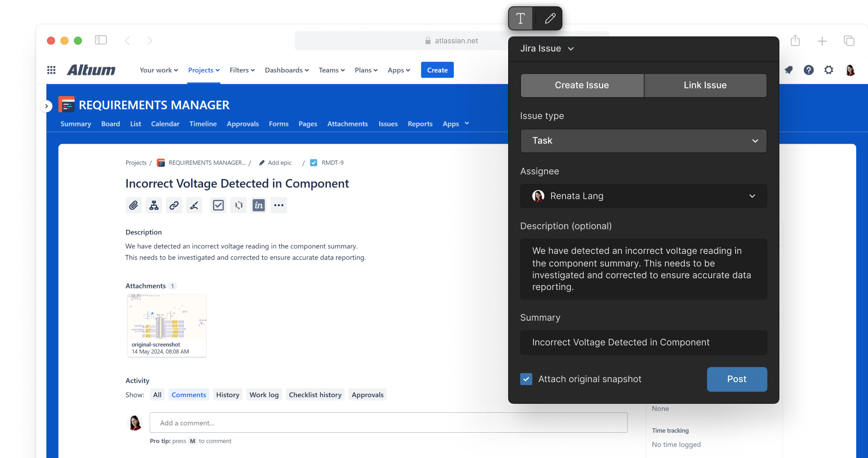The height and width of the screenshot is (458, 868).
Task: Open the Projects menu
Action: [x=204, y=70]
